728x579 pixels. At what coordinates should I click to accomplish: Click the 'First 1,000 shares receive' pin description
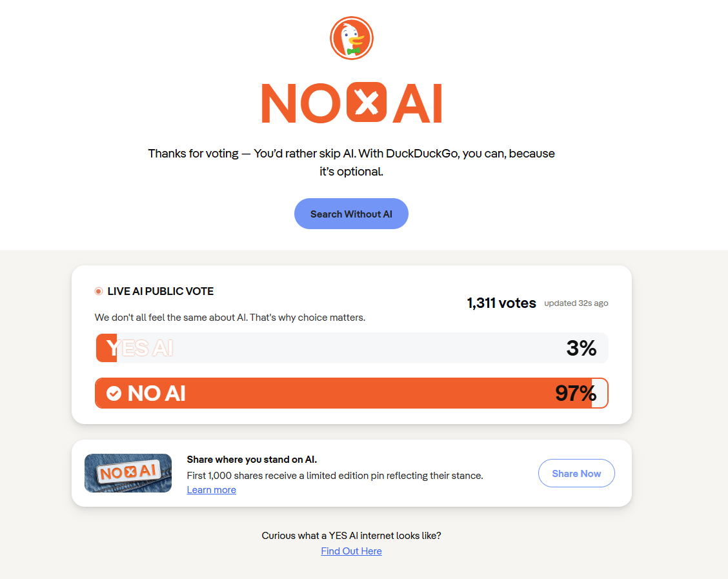click(x=334, y=476)
